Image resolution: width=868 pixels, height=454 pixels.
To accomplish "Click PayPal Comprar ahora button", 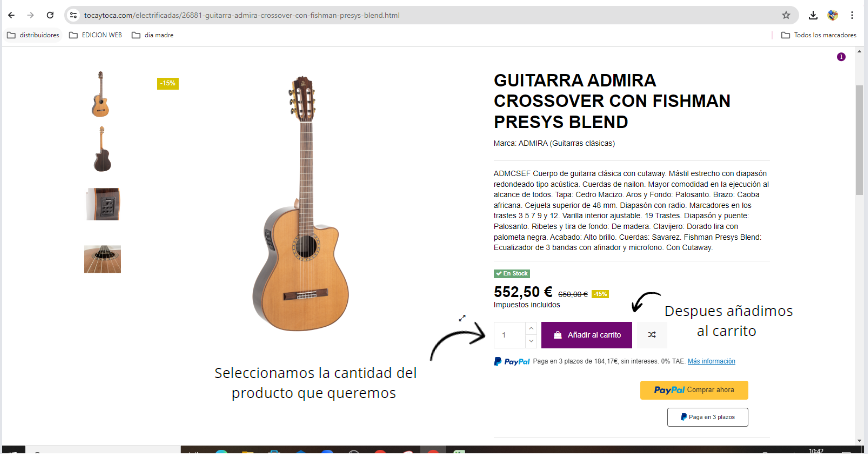I will [694, 390].
